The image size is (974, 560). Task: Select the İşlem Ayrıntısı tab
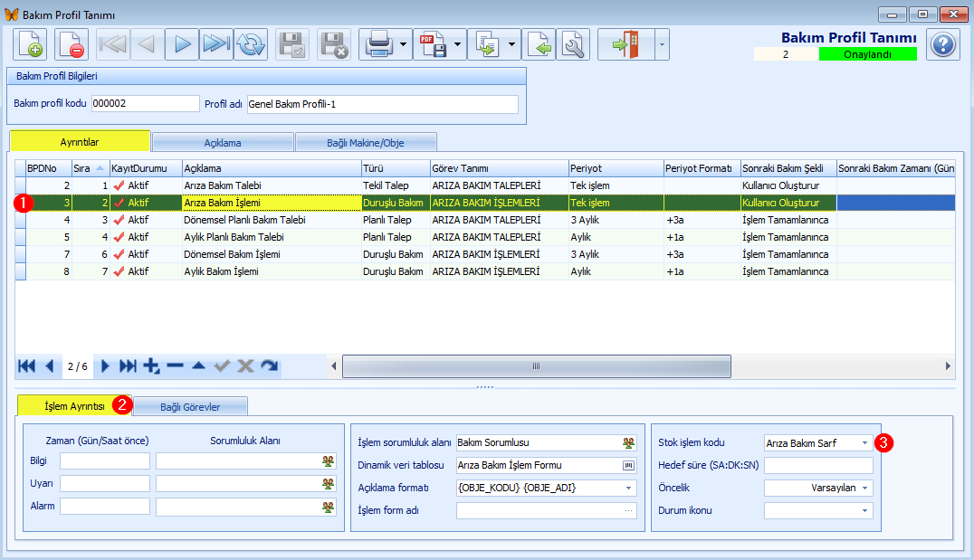tap(74, 406)
